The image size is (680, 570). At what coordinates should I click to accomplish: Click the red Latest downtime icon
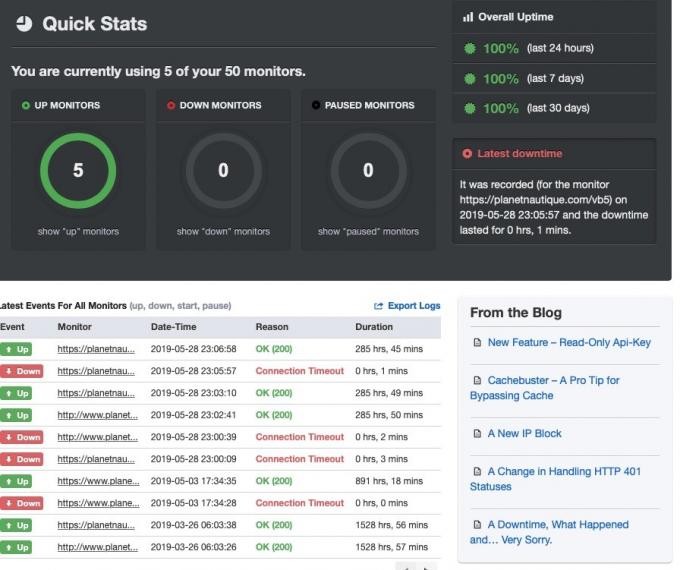pos(467,156)
